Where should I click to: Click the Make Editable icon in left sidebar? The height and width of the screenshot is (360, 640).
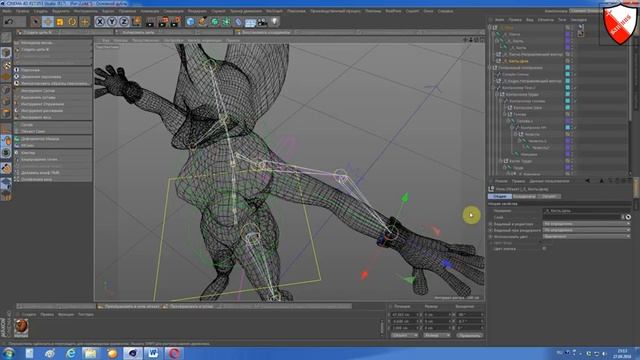6,38
